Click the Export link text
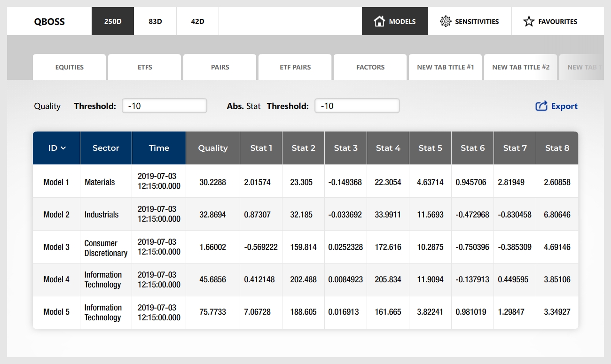This screenshot has height=364, width=611. tap(564, 106)
